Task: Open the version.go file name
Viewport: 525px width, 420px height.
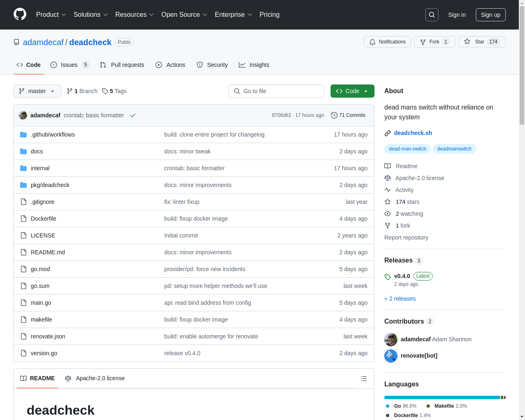Action: pos(44,353)
